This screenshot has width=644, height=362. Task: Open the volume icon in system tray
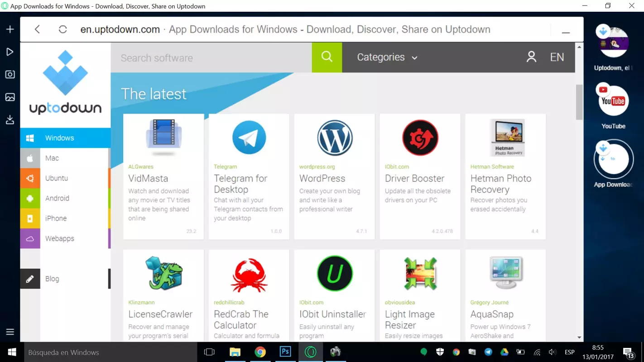[552, 352]
